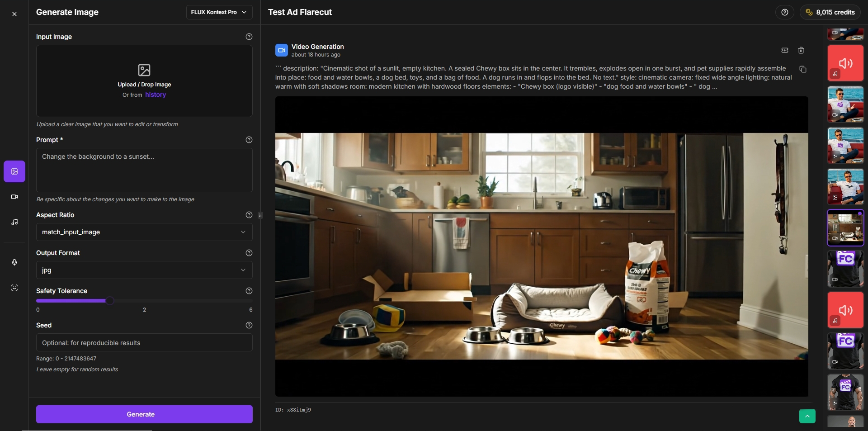Click the help icon next to Output Format
Screen dimensions: 868x431
pyautogui.click(x=249, y=253)
